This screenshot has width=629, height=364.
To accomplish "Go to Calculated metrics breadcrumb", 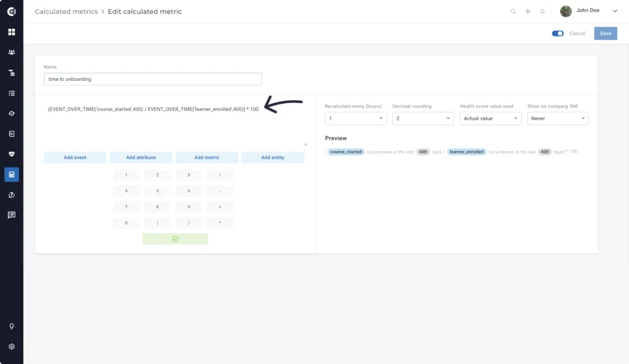I will (66, 12).
